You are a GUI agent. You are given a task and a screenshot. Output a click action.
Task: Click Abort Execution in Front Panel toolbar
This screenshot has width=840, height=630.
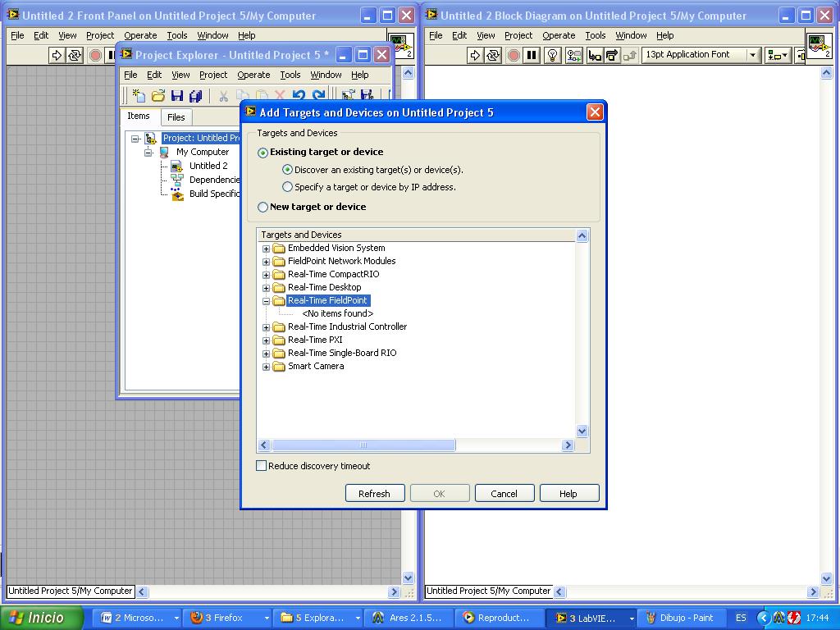click(x=95, y=55)
